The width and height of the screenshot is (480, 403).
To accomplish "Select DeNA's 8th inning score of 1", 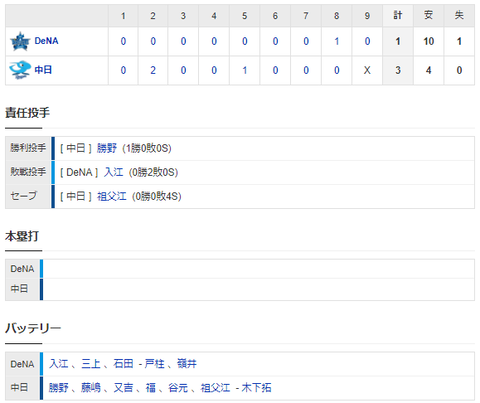I will click(336, 41).
